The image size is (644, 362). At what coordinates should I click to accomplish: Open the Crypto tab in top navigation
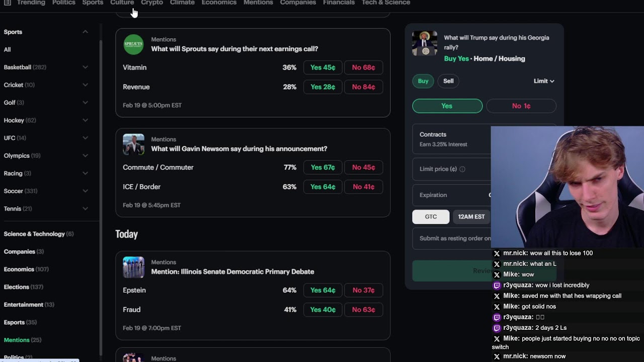click(x=152, y=3)
